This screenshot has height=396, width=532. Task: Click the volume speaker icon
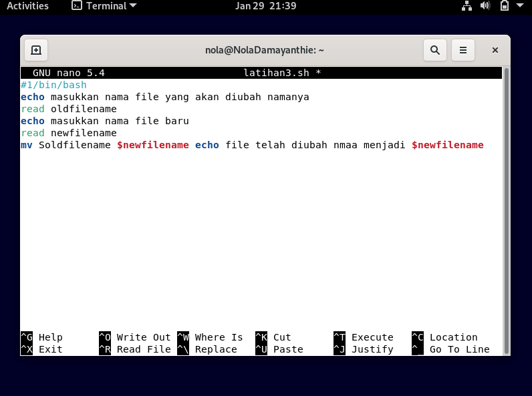pos(485,6)
